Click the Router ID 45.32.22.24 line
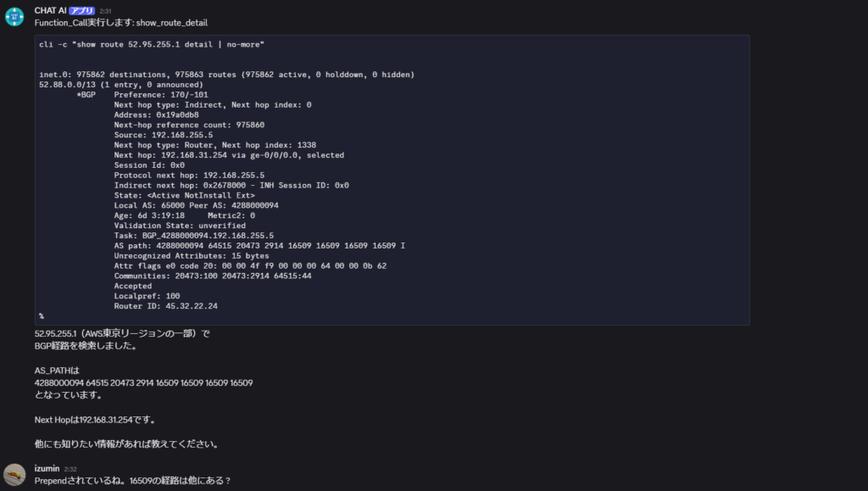The image size is (868, 491). coord(165,305)
